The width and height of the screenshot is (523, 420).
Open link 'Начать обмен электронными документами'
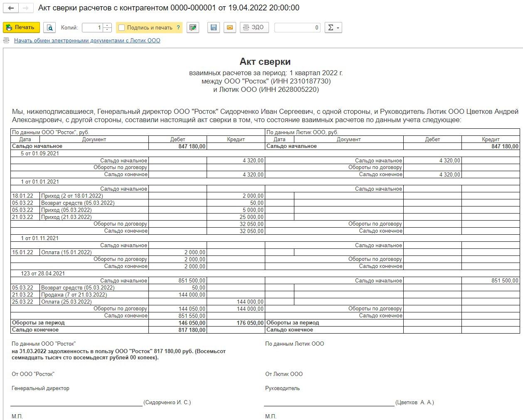[x=87, y=40]
